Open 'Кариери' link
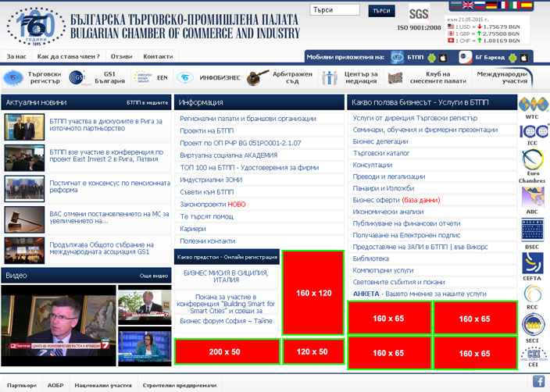Viewport: 550px width, 392px height. coord(193,229)
